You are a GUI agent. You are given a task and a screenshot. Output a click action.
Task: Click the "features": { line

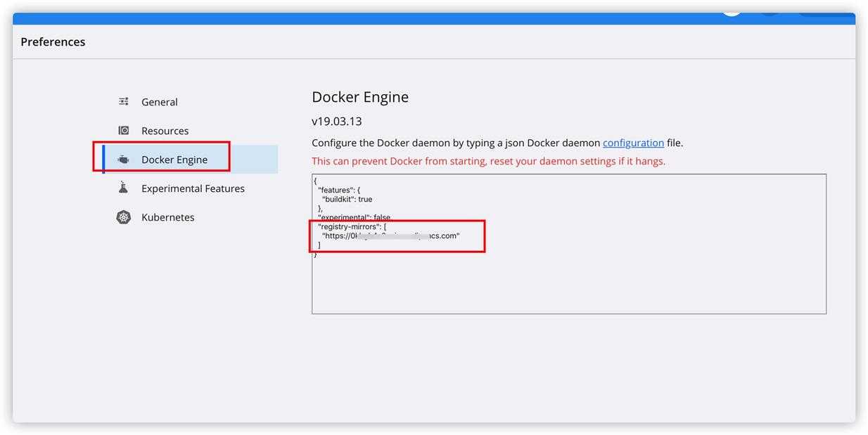click(339, 190)
